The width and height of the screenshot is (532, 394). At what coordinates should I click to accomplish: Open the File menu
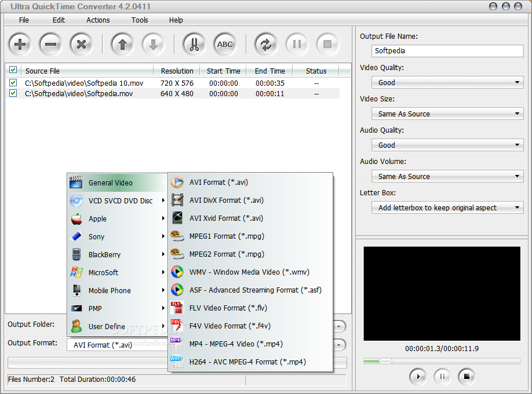(x=24, y=20)
